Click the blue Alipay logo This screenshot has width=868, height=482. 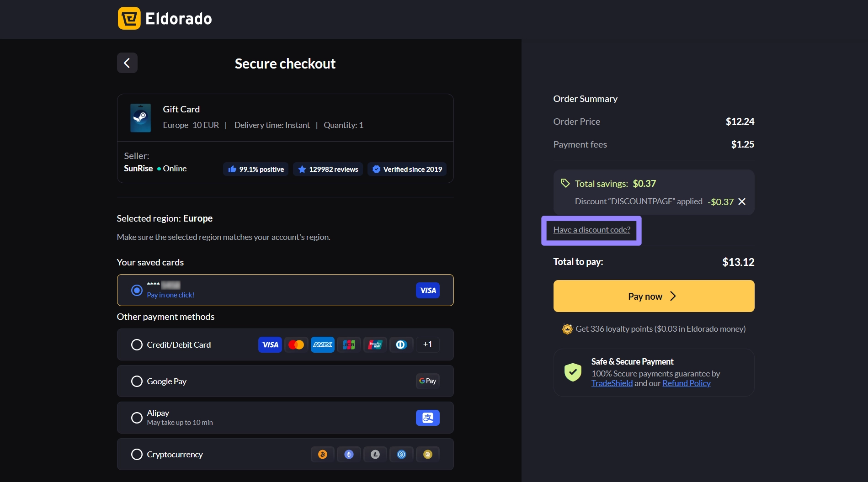click(428, 418)
